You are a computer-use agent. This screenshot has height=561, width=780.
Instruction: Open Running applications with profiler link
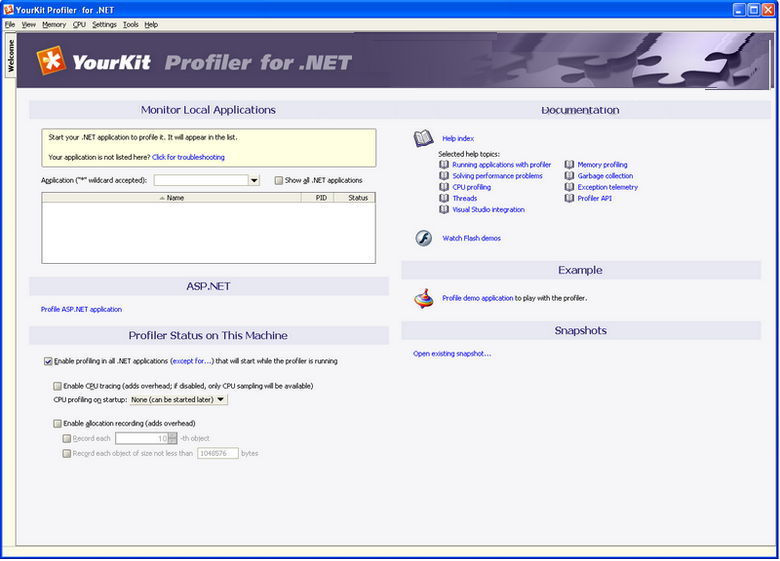tap(501, 165)
